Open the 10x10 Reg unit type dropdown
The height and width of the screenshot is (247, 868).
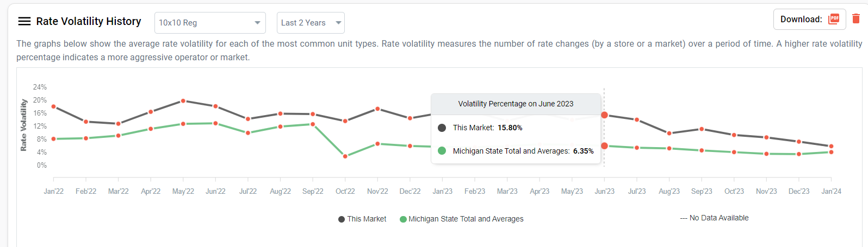pos(210,23)
